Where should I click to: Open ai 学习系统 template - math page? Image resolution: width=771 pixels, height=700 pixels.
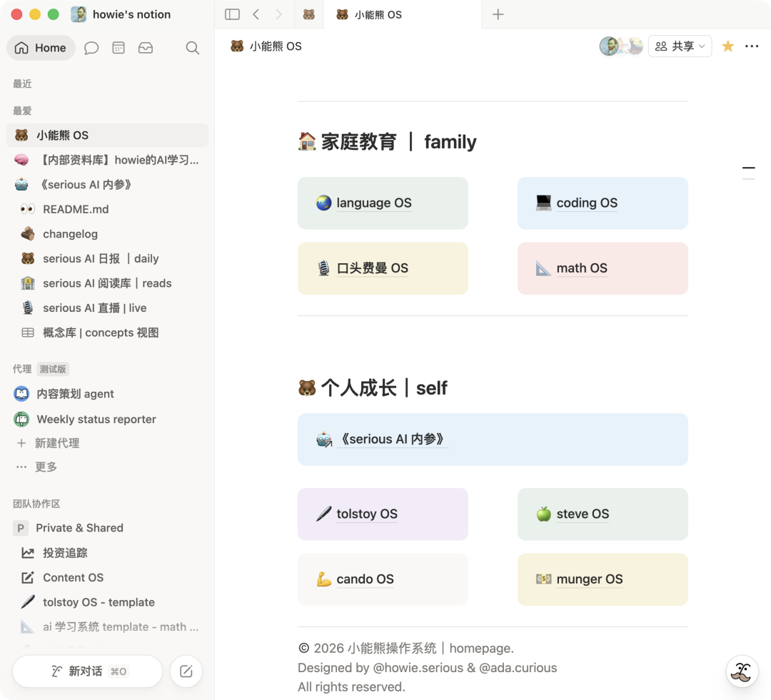[x=107, y=627]
